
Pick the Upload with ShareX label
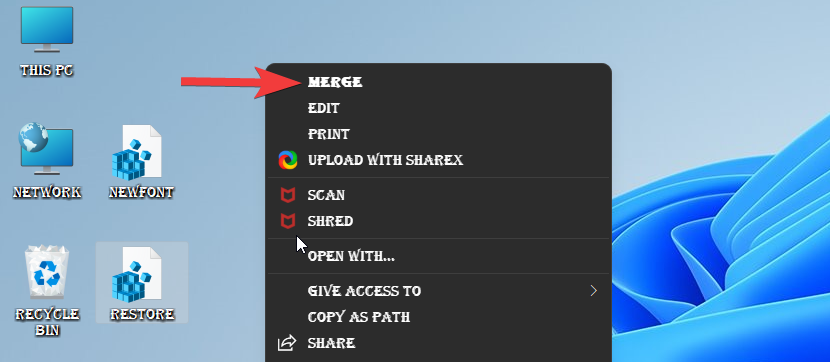pos(385,160)
